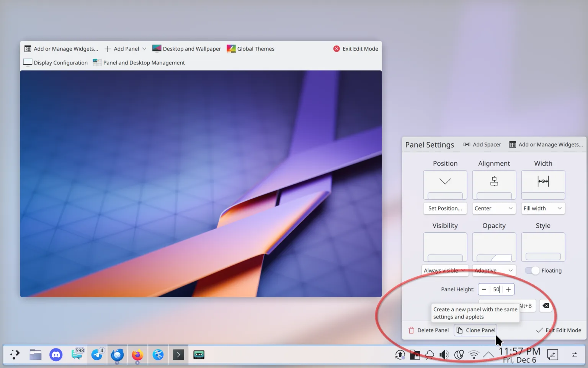Open Desktop and Wallpaper settings
This screenshot has height=368, width=588.
[186, 49]
